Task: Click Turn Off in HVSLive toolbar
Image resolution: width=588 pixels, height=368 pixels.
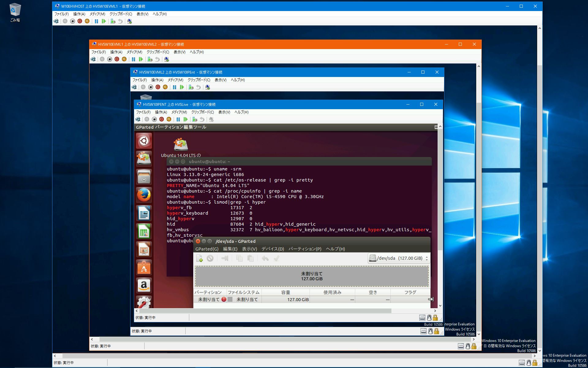Action: pyautogui.click(x=154, y=119)
